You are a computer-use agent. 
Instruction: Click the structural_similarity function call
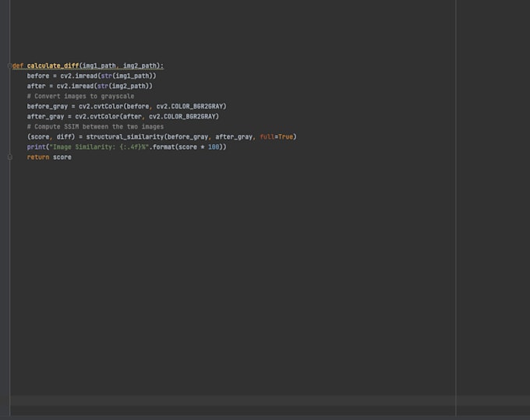click(125, 136)
